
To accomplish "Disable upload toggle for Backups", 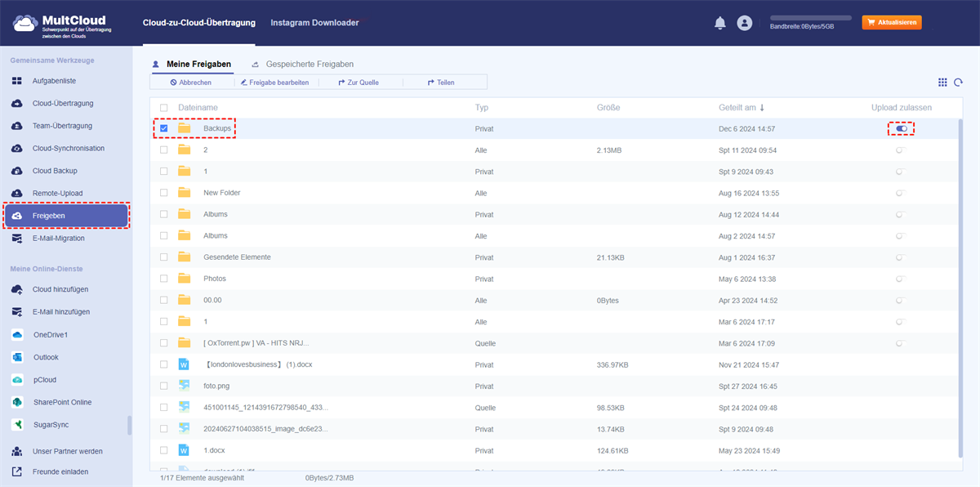I will coord(902,128).
